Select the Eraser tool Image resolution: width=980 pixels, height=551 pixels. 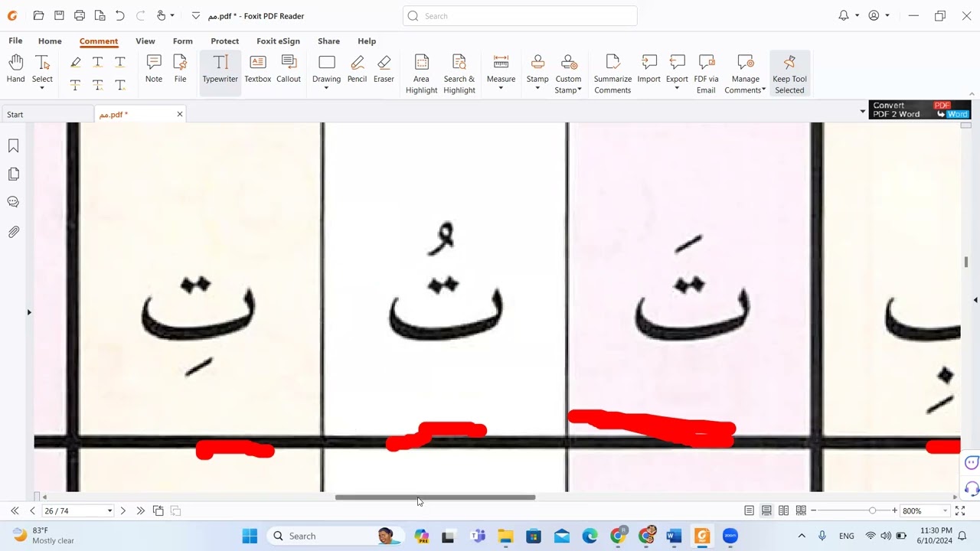pos(384,69)
